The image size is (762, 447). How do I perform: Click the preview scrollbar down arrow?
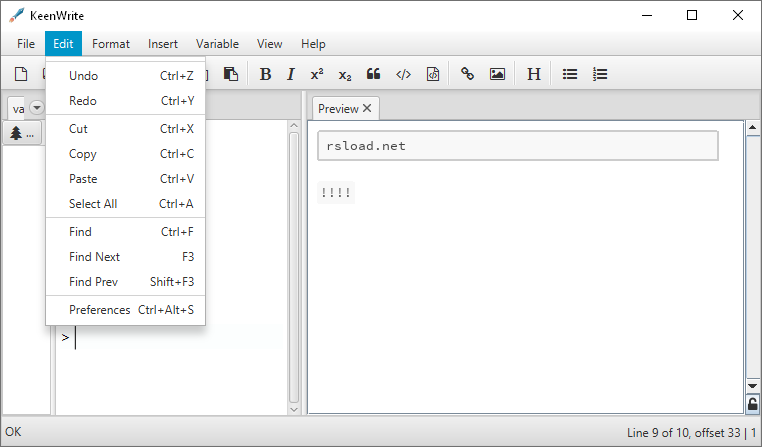coord(752,386)
